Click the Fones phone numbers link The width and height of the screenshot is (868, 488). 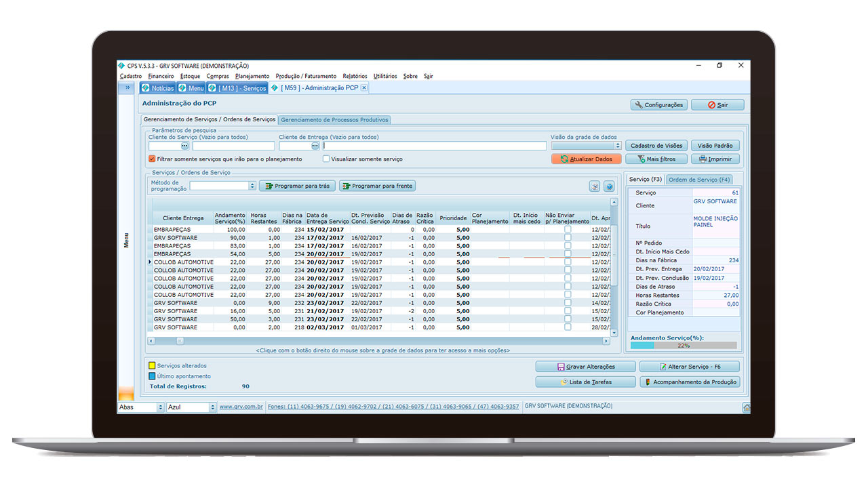[393, 407]
